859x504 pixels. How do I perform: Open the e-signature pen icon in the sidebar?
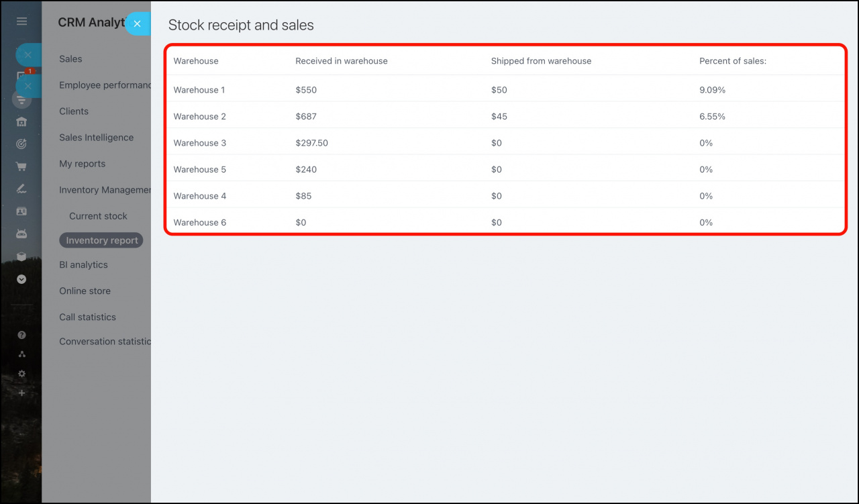[x=21, y=189]
